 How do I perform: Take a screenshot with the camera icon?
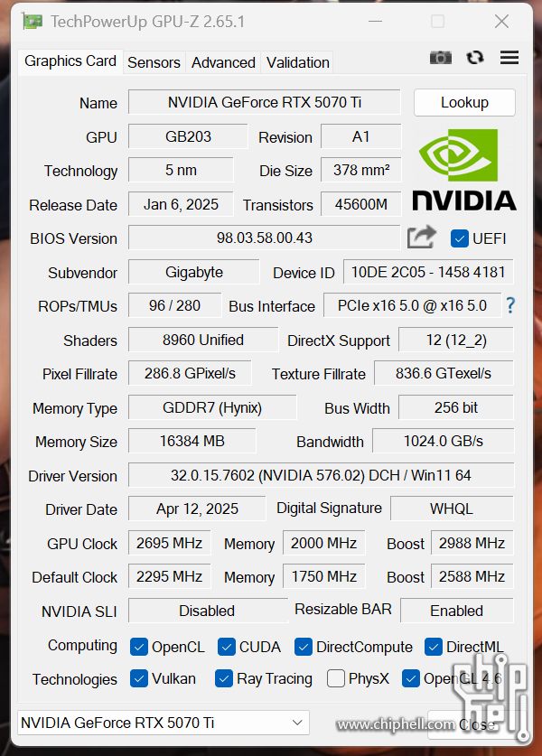440,57
